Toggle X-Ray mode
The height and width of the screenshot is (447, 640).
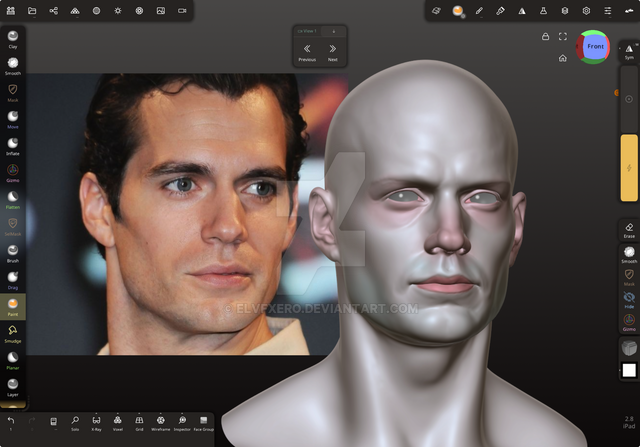(96, 423)
